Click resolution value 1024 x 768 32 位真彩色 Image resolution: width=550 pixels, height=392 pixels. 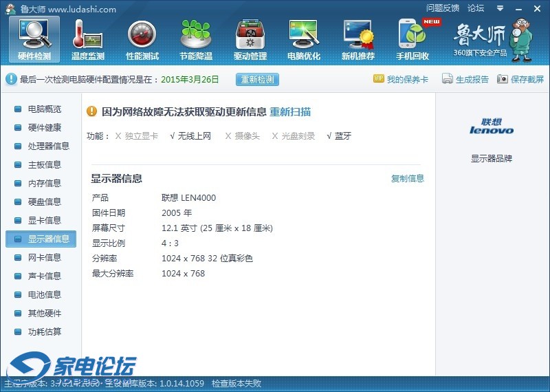(x=208, y=259)
